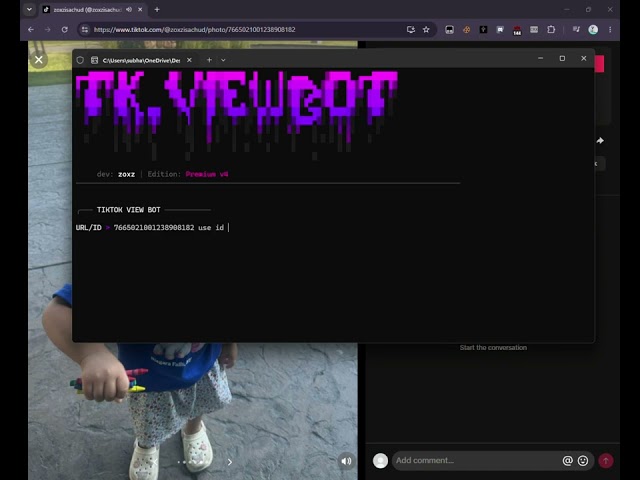Viewport: 640px width, 480px height.
Task: Select the terminal tab with C:\Users path
Action: 141,60
